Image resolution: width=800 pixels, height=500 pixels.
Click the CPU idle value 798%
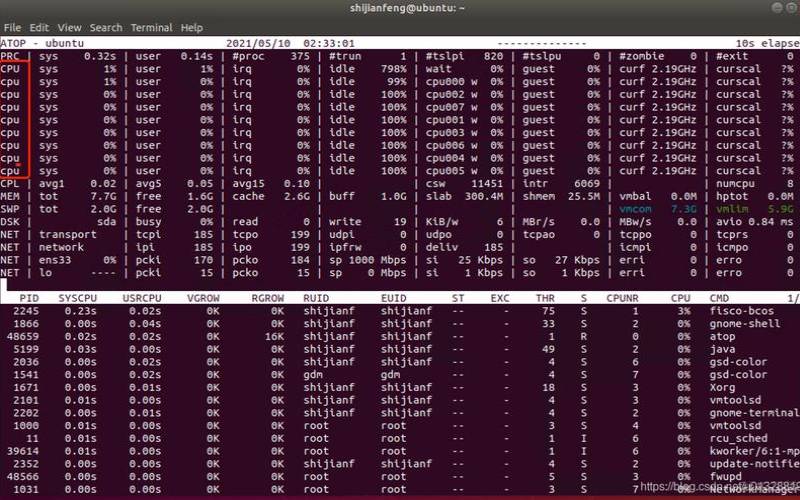(393, 69)
